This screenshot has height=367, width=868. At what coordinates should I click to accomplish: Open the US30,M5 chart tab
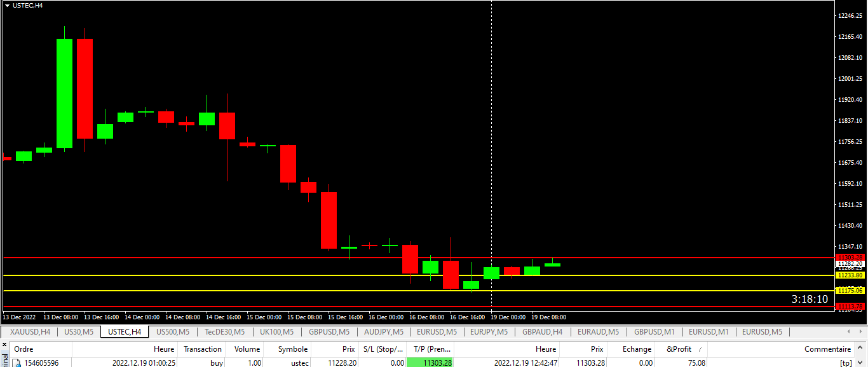point(79,331)
